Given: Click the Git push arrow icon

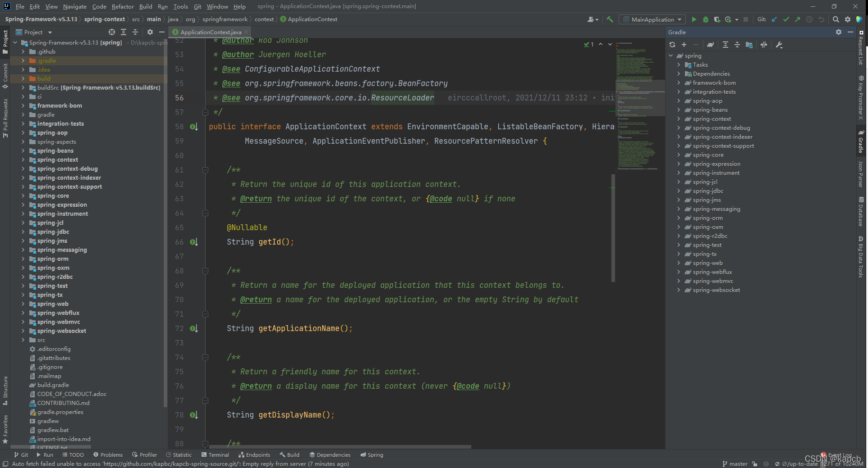Looking at the screenshot, I should point(798,19).
